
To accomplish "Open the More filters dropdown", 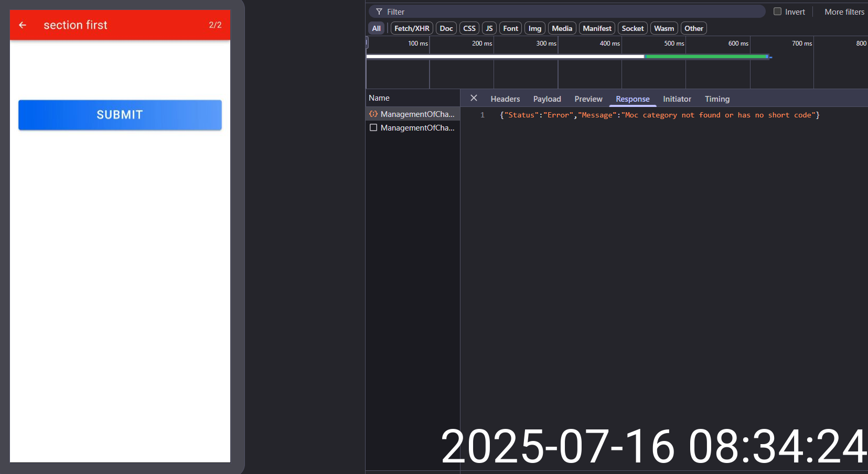I will (844, 12).
